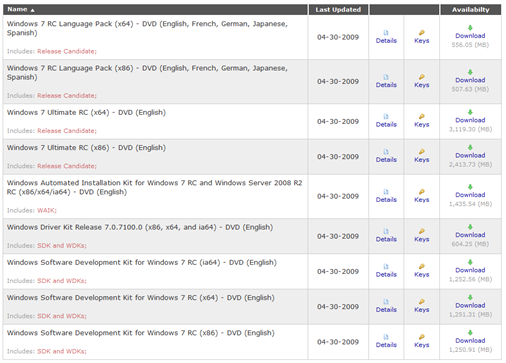Click the Keys key icon for Windows 7 Ultimate RC (x86)
Image resolution: width=506 pixels, height=363 pixels.
(x=422, y=152)
